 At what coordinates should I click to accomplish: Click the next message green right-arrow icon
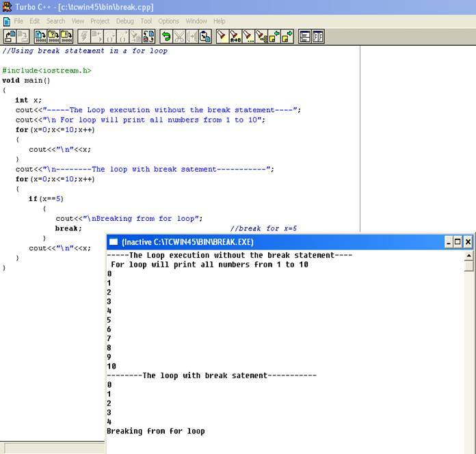(x=287, y=36)
